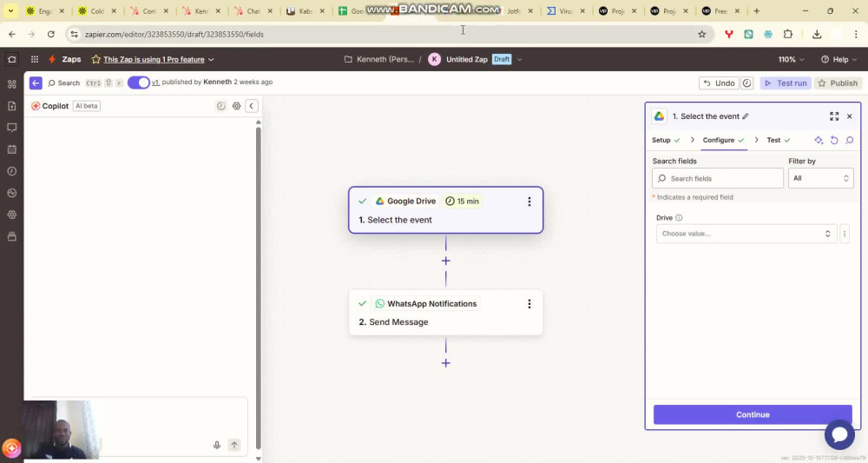Screen dimensions: 868x463
Task: Open activity status icon in left sidebar
Action: [x=11, y=193]
